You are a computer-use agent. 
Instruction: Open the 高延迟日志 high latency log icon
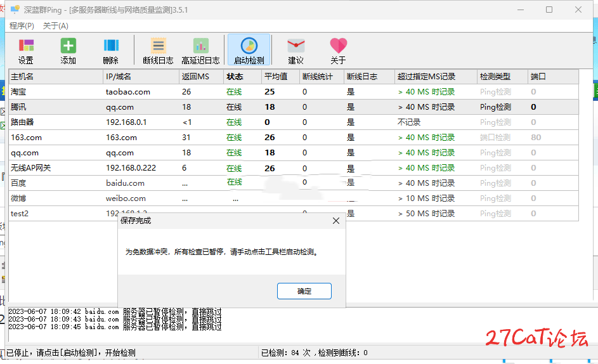pos(200,51)
